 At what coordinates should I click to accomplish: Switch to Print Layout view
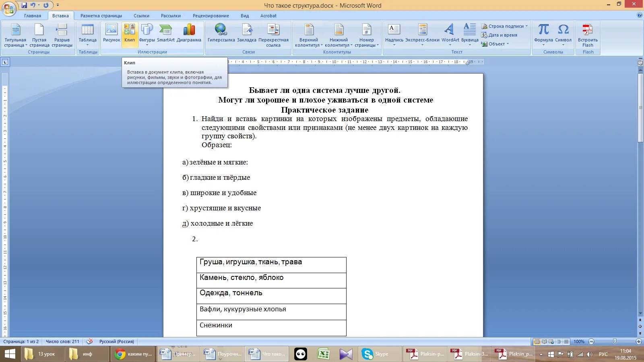click(x=537, y=341)
